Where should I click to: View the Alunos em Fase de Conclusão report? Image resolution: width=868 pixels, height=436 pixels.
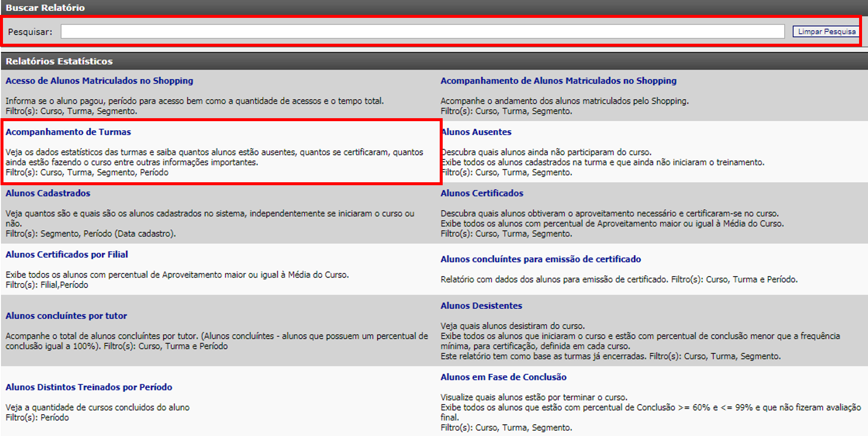[x=503, y=377]
